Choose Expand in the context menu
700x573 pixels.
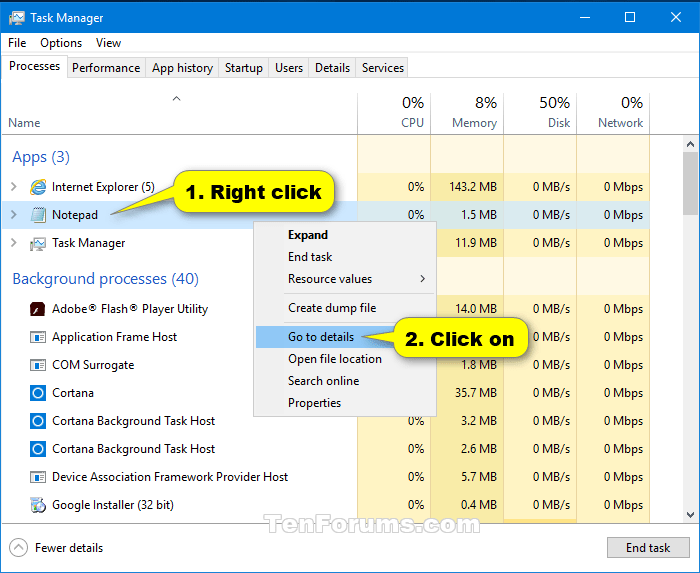click(346, 235)
